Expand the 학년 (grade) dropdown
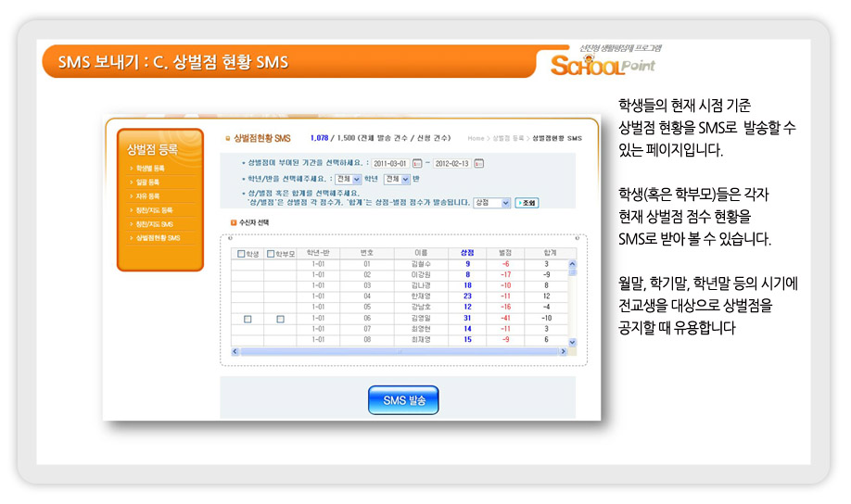851x504 pixels. [x=357, y=179]
